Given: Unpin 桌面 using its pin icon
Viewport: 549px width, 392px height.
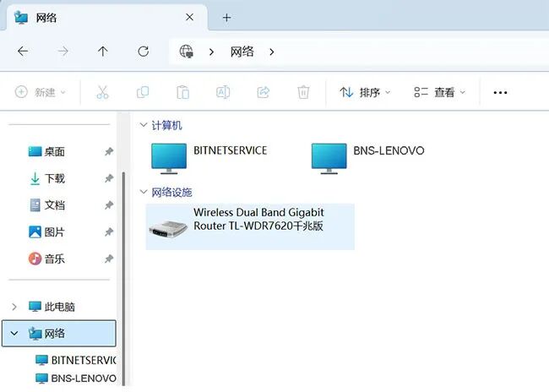Looking at the screenshot, I should click(x=109, y=152).
